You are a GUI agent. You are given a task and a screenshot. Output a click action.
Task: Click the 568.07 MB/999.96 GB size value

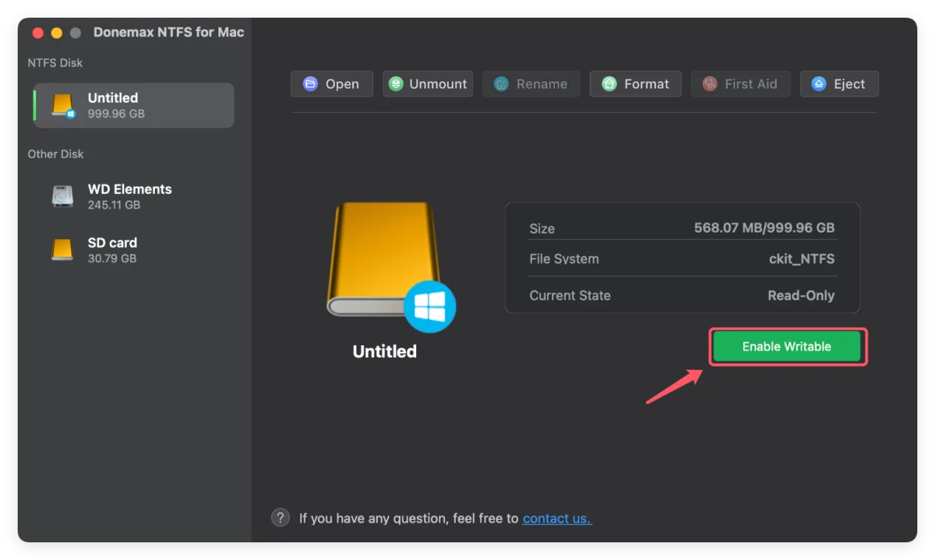pos(765,228)
